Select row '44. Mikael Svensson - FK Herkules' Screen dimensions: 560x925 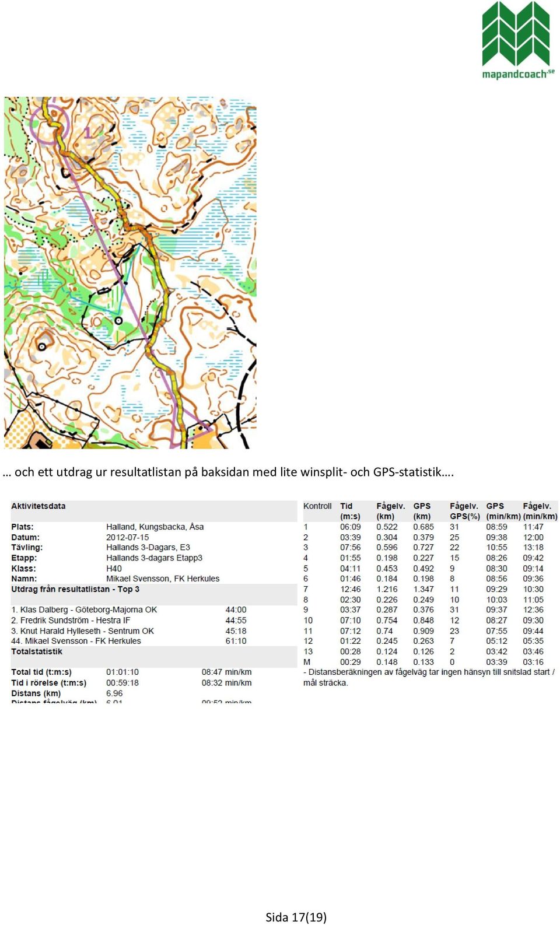pyautogui.click(x=76, y=640)
